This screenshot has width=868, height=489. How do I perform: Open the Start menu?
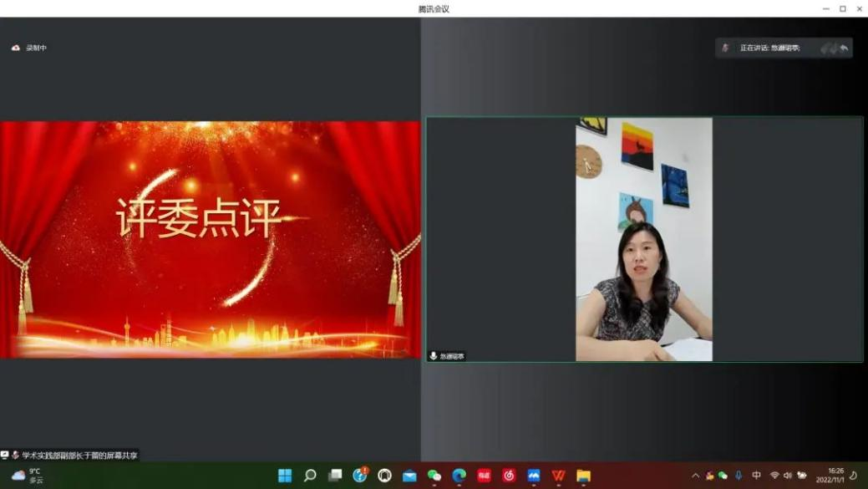(284, 476)
